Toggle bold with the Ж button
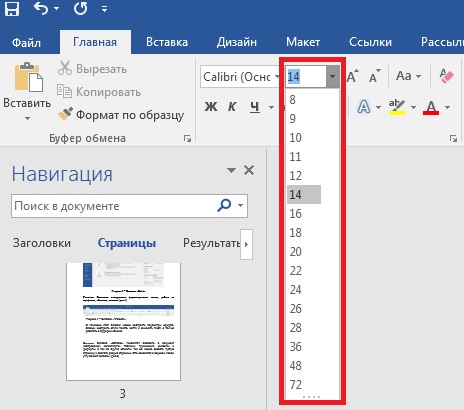 [211, 107]
